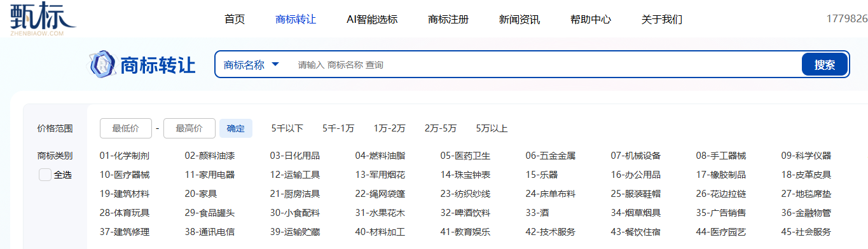Viewport: 868px width, 249px height.
Task: Choose category 31-水果花木
Action: click(380, 213)
